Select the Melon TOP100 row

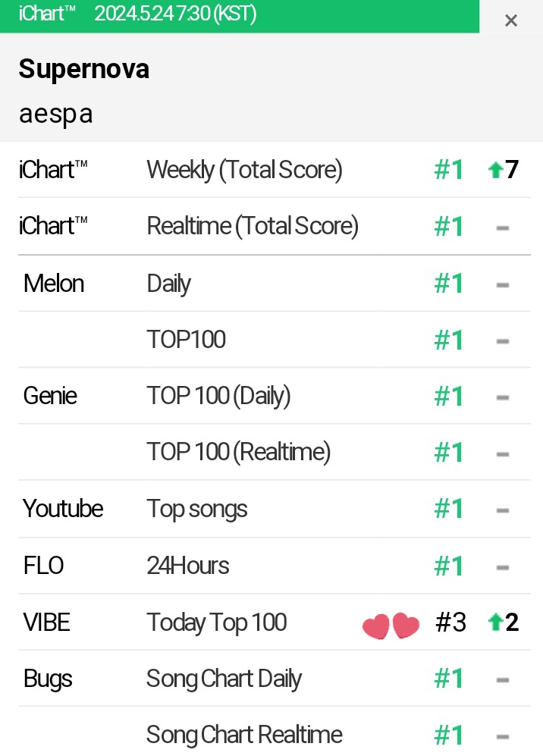(275, 340)
